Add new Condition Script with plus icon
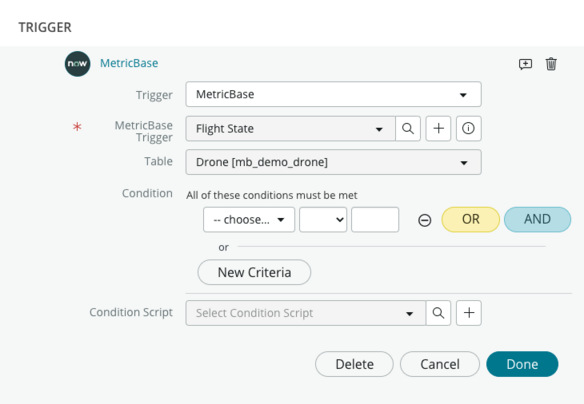 [469, 313]
